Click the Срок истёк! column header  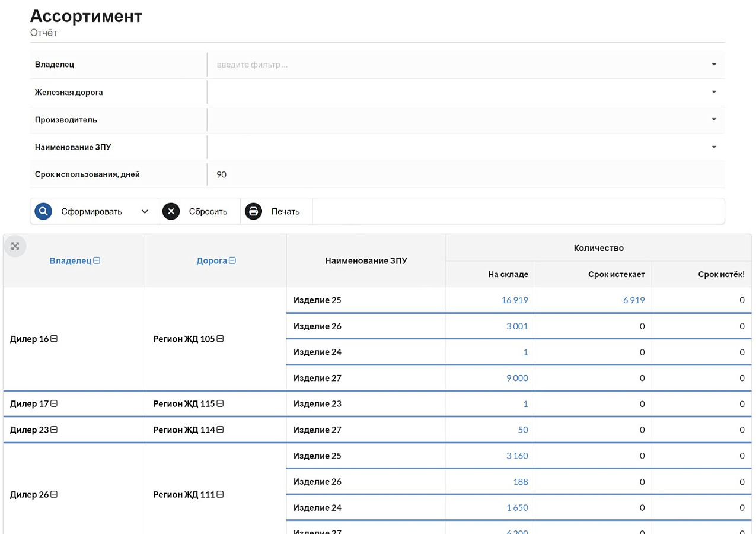coord(702,274)
